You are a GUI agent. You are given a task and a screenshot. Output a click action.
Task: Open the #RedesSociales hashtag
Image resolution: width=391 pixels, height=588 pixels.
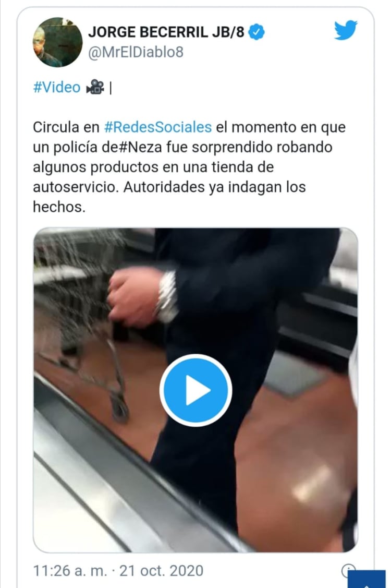[x=158, y=127]
